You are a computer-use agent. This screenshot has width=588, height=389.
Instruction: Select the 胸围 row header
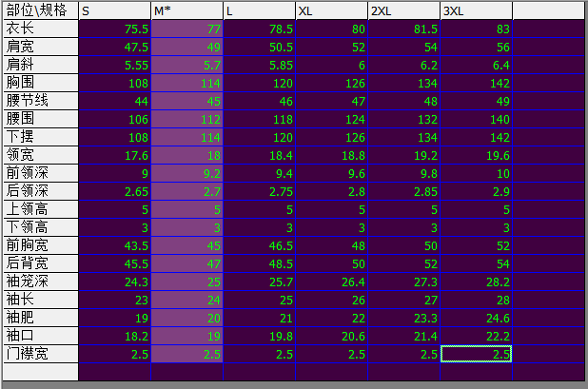tap(41, 83)
